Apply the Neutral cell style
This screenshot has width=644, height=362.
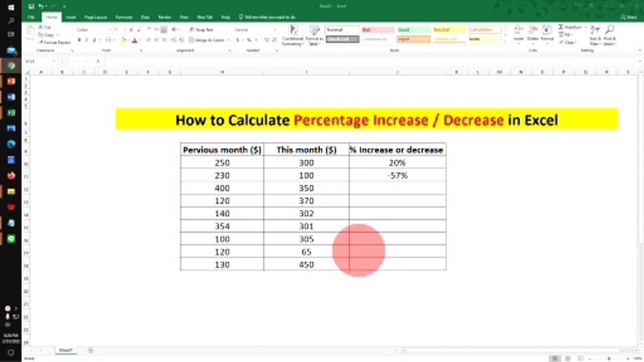449,30
